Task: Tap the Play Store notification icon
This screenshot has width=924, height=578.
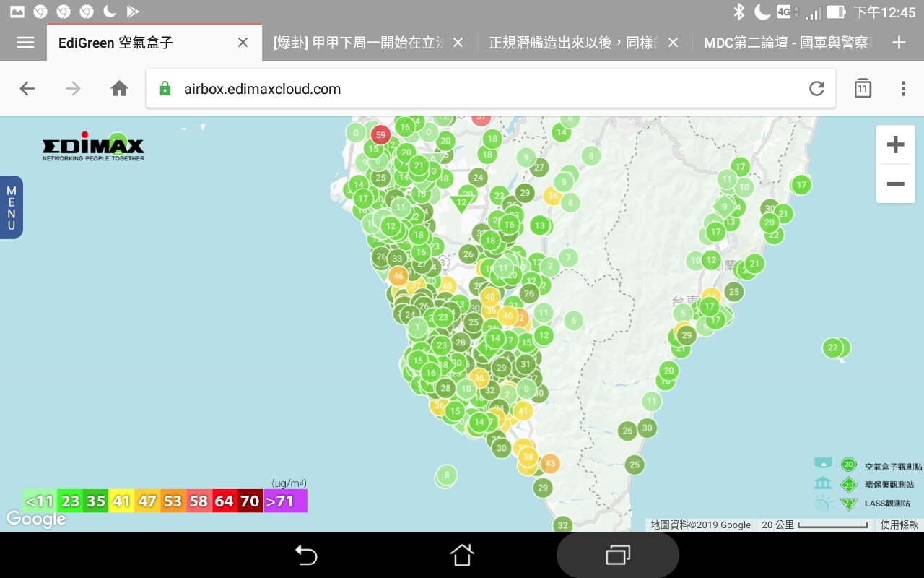Action: (132, 12)
